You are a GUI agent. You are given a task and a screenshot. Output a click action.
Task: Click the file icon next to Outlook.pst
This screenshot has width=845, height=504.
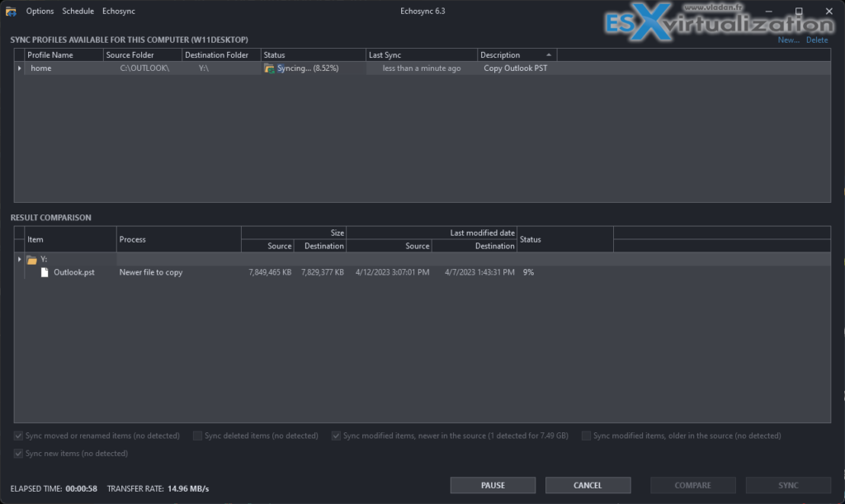(43, 272)
